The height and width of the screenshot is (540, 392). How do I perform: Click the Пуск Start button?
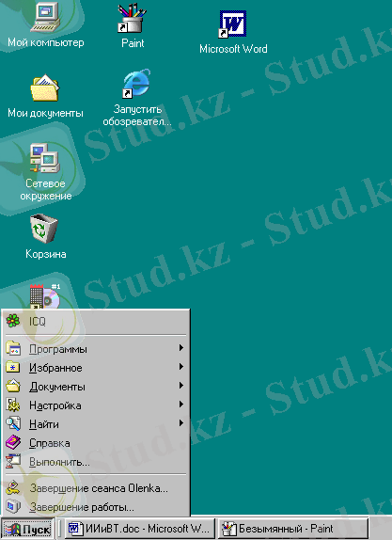pyautogui.click(x=27, y=529)
